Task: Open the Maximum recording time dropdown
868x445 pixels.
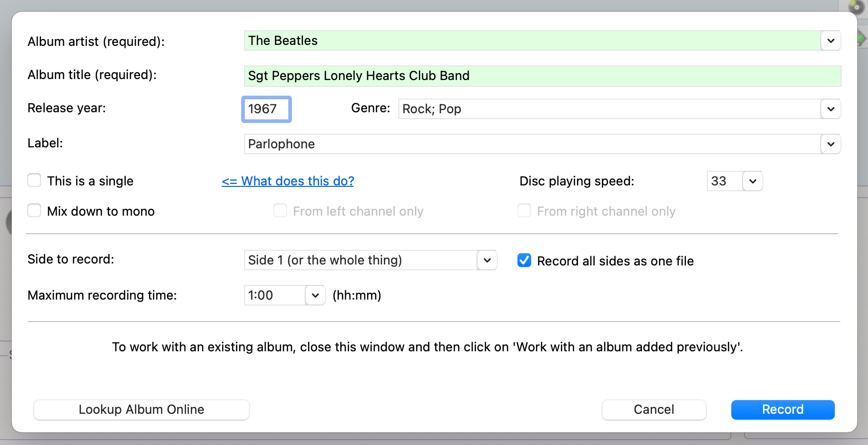Action: 315,295
